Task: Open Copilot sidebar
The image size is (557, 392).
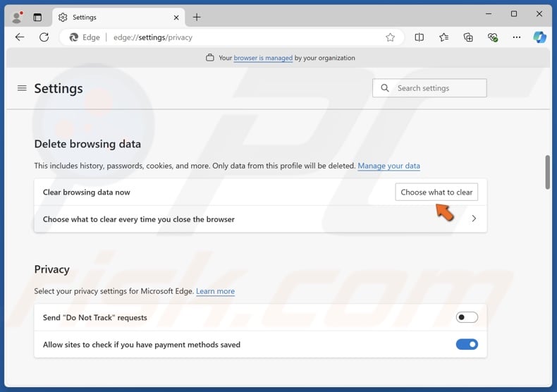Action: (539, 37)
